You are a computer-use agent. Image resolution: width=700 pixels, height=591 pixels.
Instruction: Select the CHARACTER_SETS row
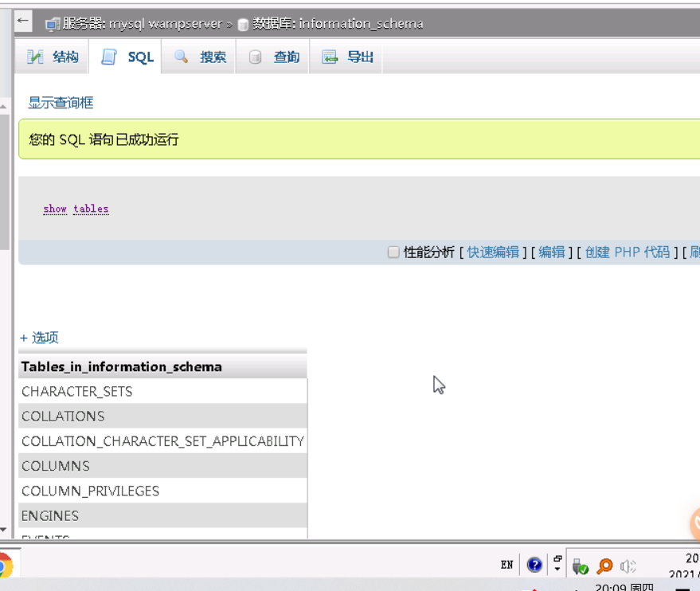162,391
